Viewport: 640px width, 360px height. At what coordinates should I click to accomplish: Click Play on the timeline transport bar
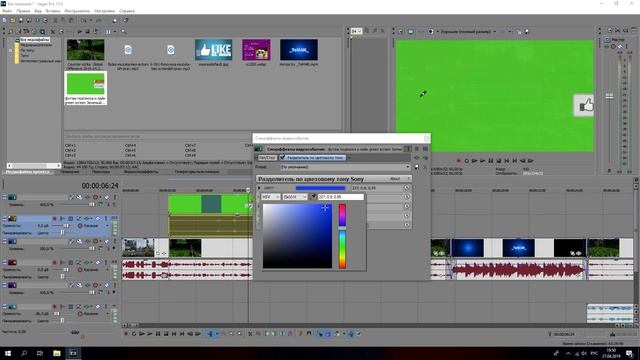[x=150, y=334]
